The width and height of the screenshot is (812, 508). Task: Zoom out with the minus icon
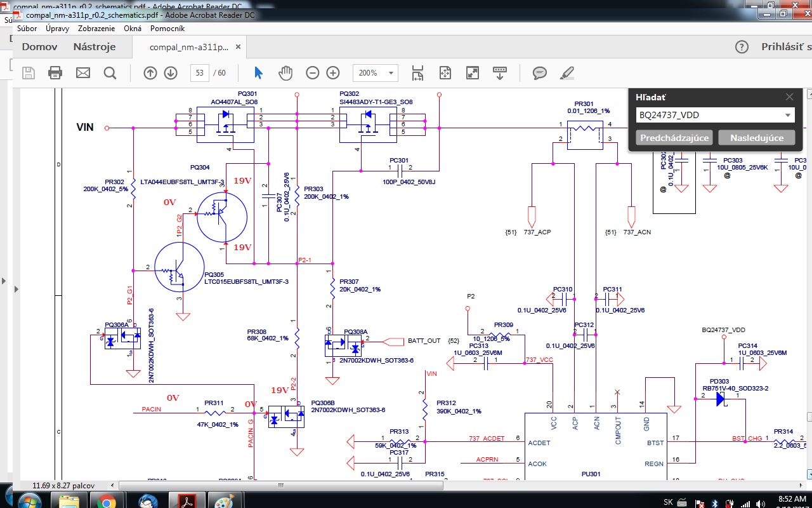click(312, 73)
